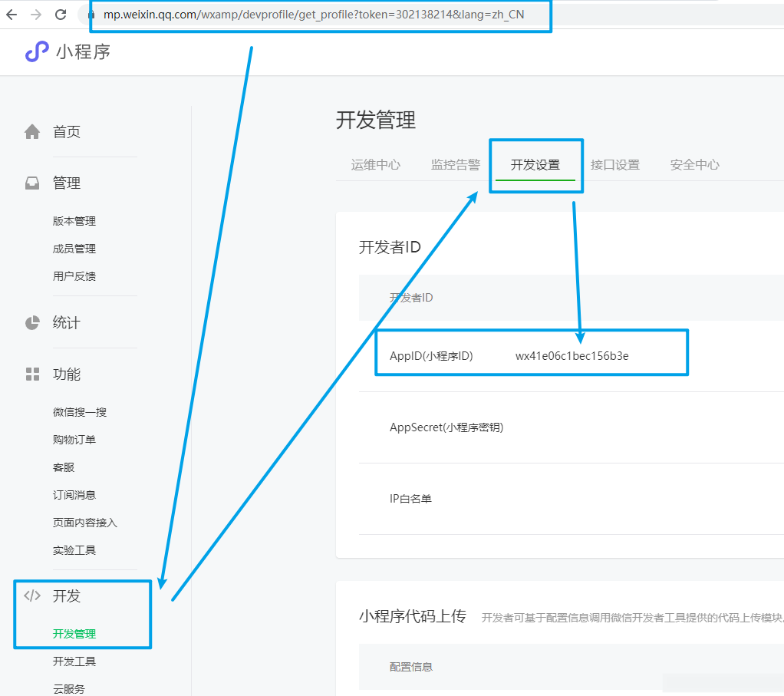Click the browser forward arrow
784x696 pixels.
coord(36,15)
